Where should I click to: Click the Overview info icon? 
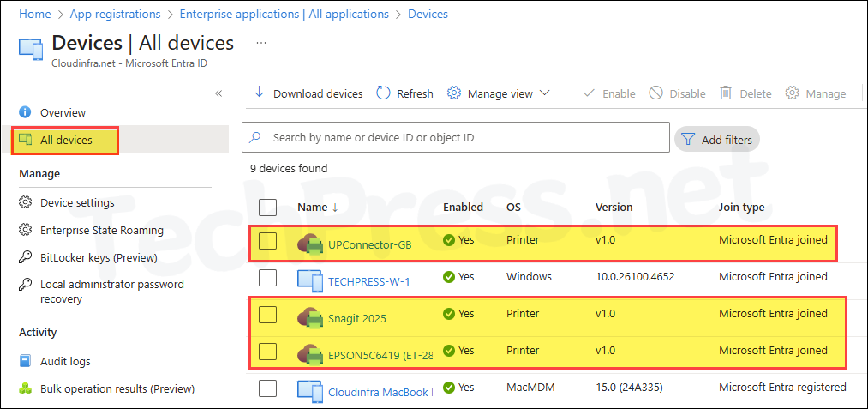[x=25, y=112]
